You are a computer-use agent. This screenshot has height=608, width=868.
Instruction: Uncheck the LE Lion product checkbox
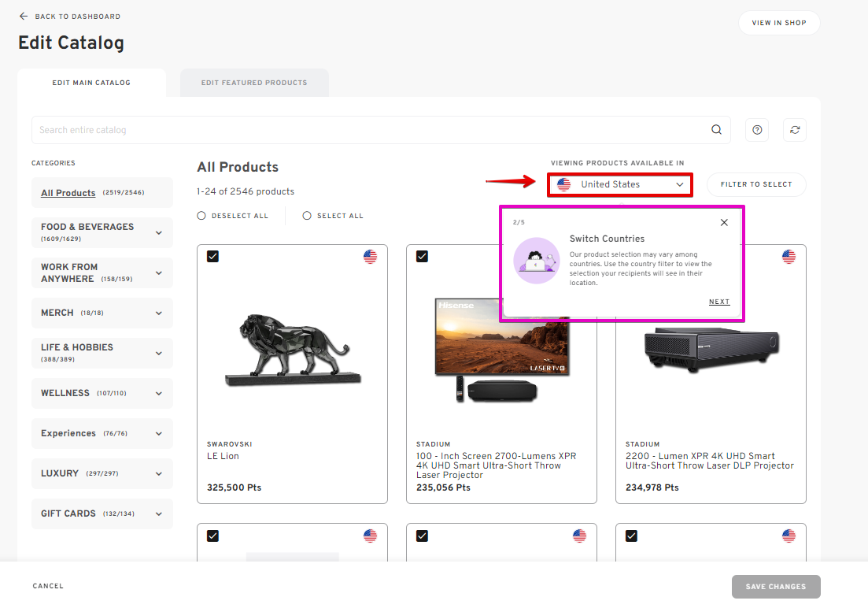coord(212,257)
